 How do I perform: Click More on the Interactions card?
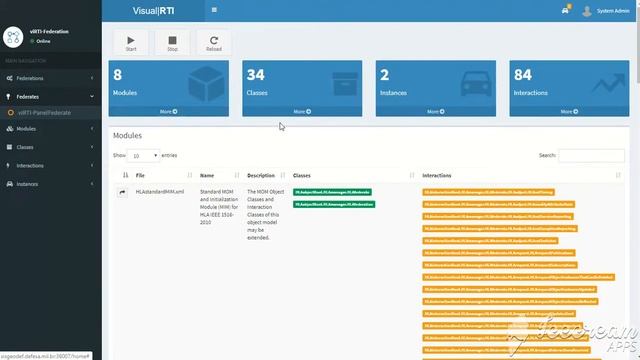tap(569, 111)
